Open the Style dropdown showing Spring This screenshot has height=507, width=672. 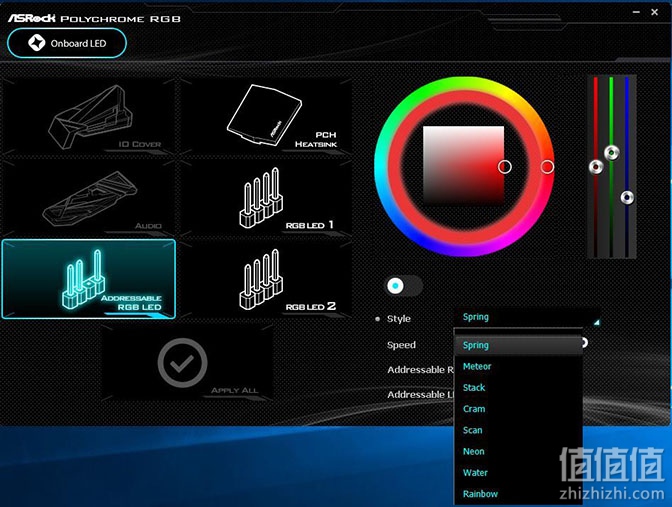tap(528, 318)
